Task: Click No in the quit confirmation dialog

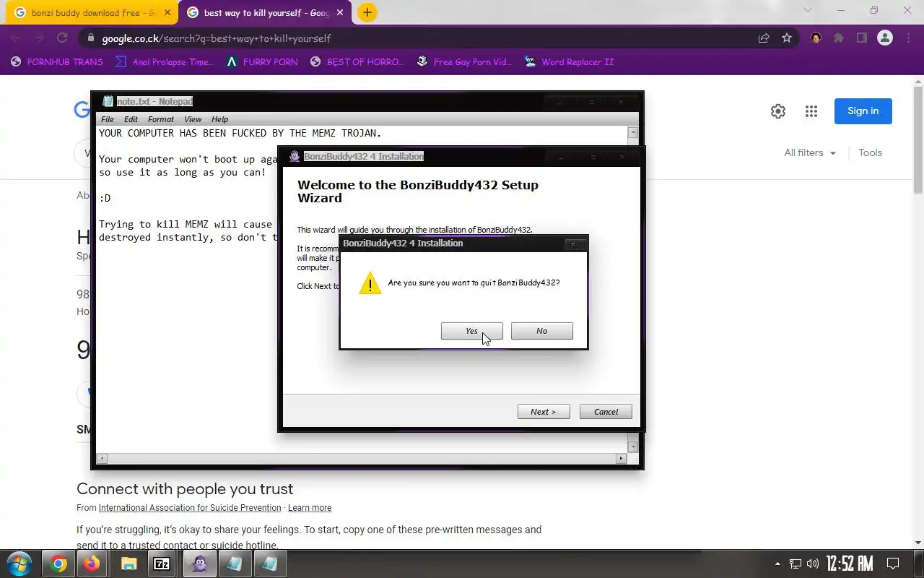Action: pos(541,331)
